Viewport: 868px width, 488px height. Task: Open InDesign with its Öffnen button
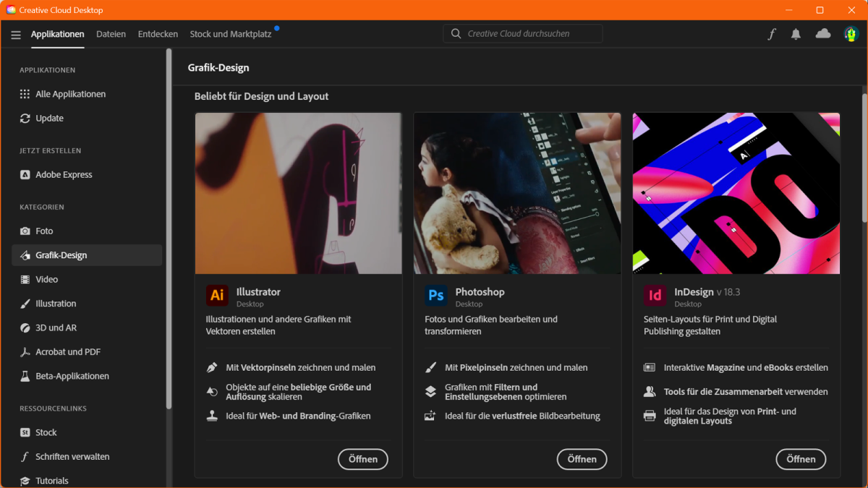click(801, 459)
